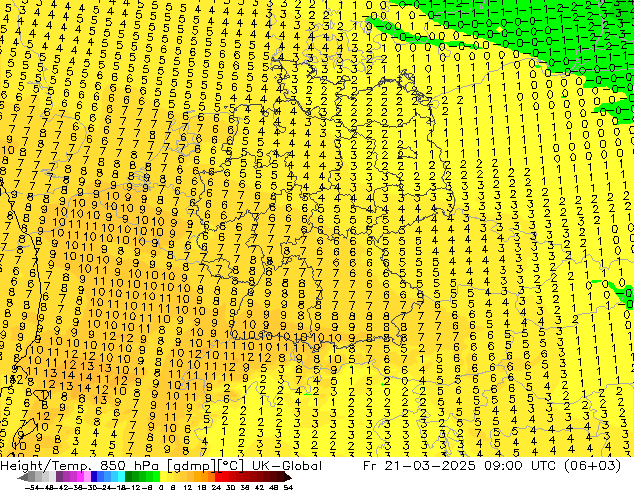Click the dark maroon right arrow of the color scale
This screenshot has width=634, height=490.
(288, 477)
